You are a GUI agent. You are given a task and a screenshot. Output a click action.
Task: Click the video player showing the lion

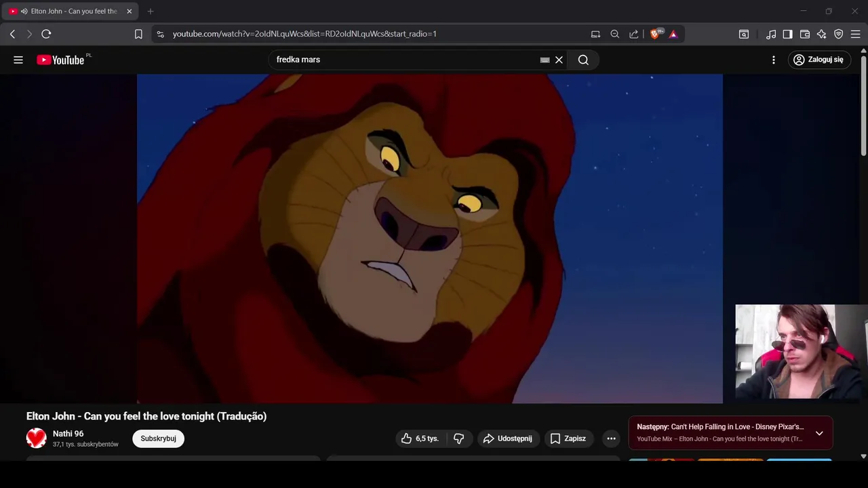click(430, 239)
